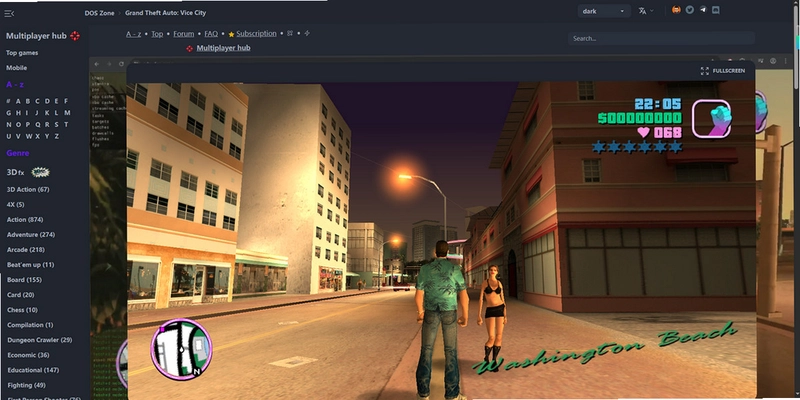Open the Top nav link

[x=157, y=34]
